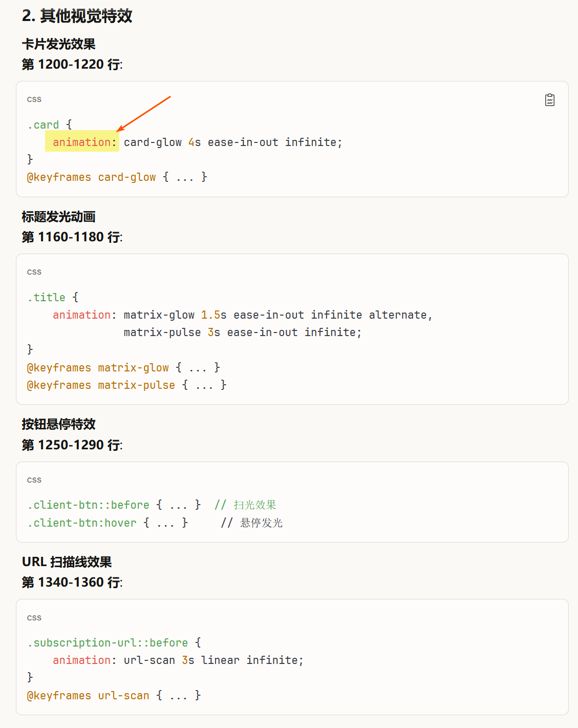Click the "第 1200-1220 行" line reference
This screenshot has height=728, width=578.
72,65
